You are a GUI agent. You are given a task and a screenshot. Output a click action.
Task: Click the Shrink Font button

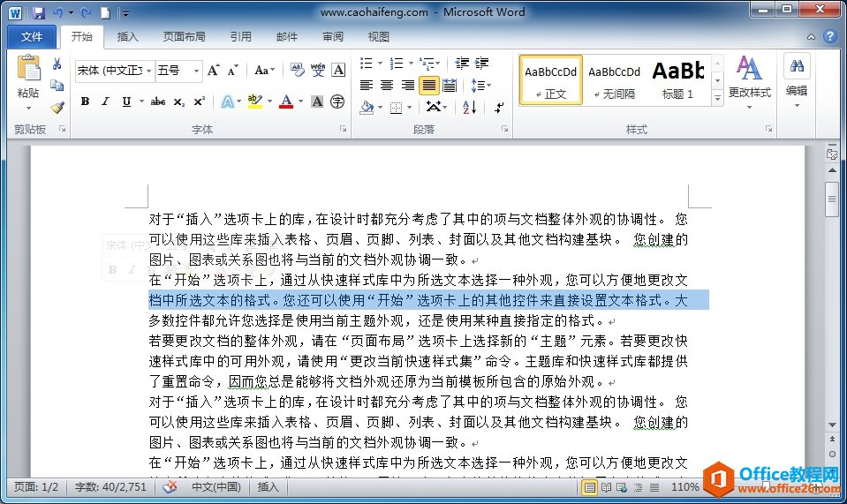pos(233,70)
